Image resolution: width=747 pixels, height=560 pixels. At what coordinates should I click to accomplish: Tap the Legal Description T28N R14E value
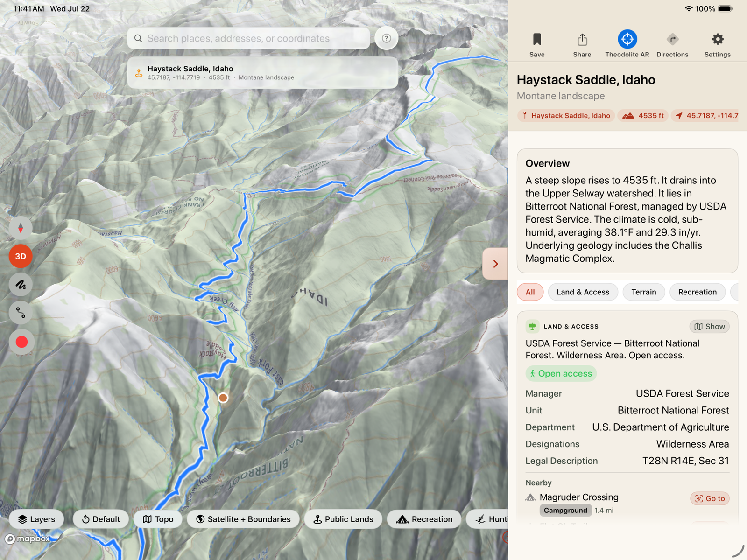[685, 461]
